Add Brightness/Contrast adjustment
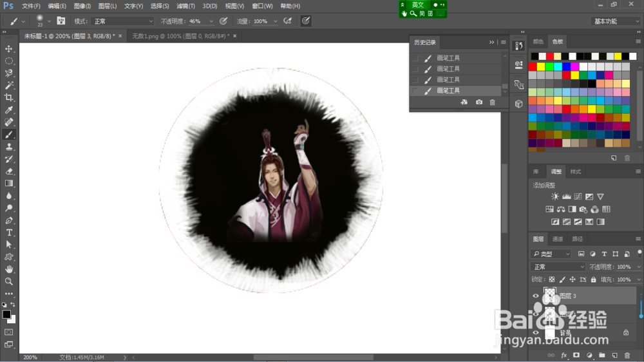Viewport: 644px width, 362px height. click(x=555, y=196)
